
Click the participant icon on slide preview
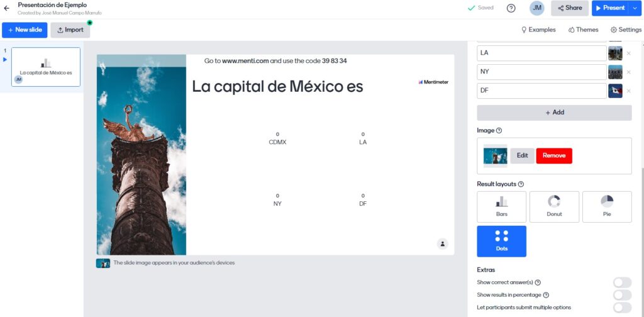[x=443, y=243]
